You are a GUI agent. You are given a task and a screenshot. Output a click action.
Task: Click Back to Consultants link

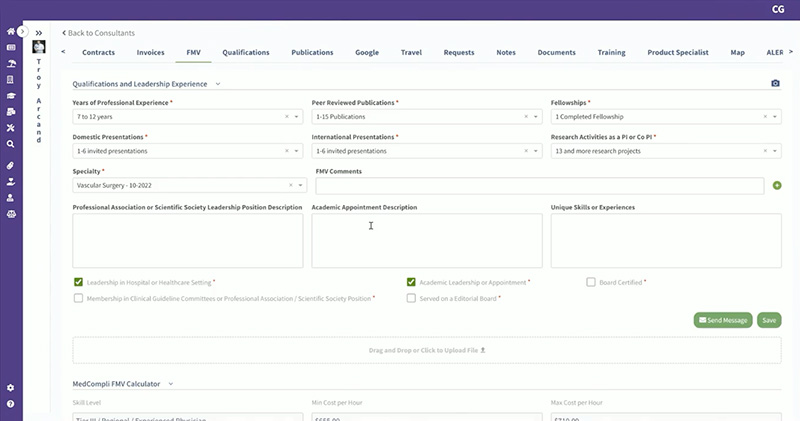[x=98, y=33]
